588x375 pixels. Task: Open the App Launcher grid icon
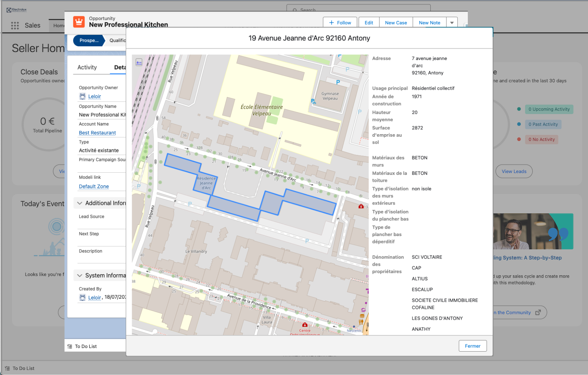tap(15, 26)
